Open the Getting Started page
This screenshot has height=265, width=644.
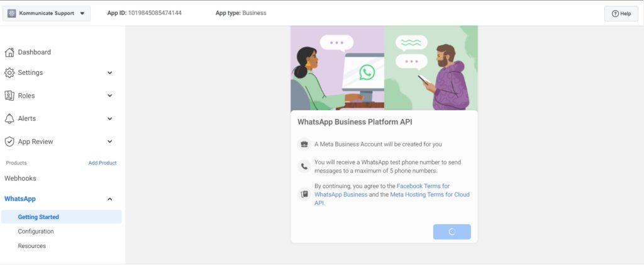click(38, 217)
